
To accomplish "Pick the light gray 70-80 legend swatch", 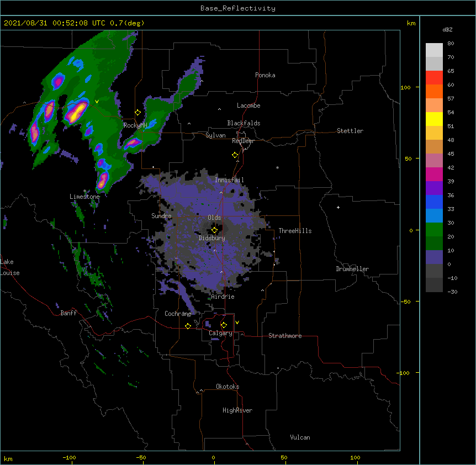I will [x=434, y=50].
